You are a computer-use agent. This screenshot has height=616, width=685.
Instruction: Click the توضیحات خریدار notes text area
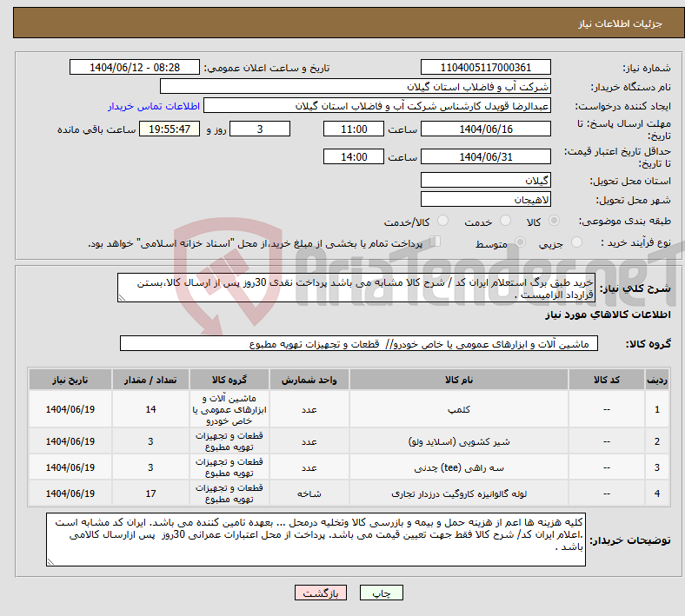point(317,540)
